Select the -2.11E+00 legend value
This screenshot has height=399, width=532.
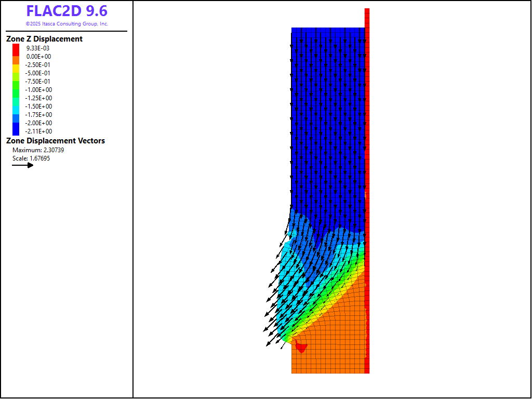[x=38, y=131]
